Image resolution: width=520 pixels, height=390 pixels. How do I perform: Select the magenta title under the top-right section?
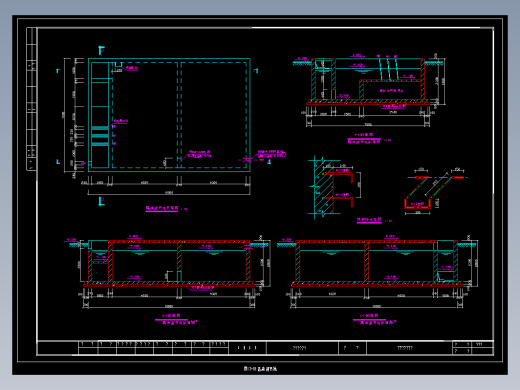pos(364,138)
